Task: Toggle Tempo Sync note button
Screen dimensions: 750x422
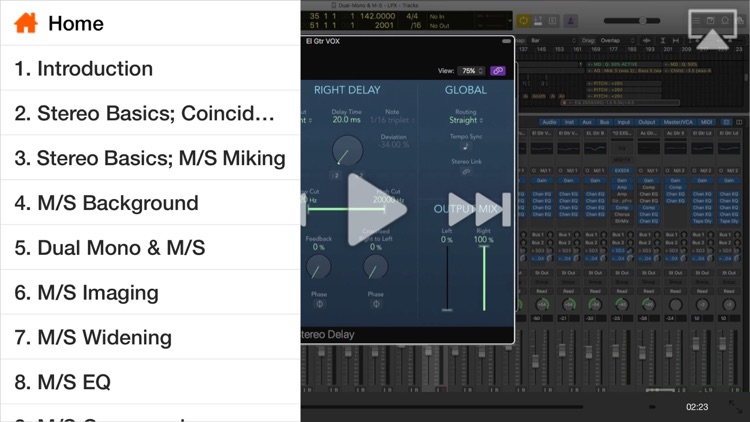Action: pos(465,146)
